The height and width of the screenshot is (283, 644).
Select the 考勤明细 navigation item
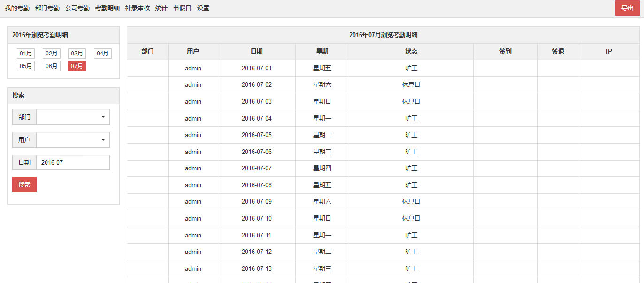[x=107, y=8]
